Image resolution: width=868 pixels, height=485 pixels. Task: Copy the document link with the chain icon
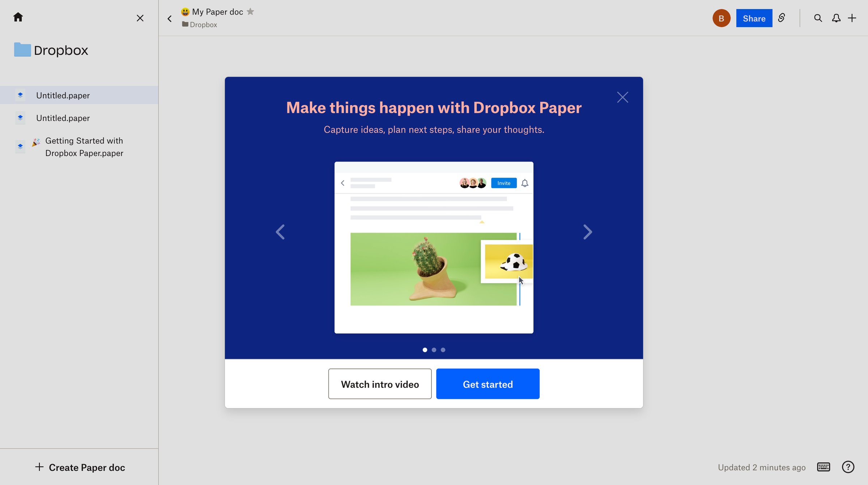782,18
